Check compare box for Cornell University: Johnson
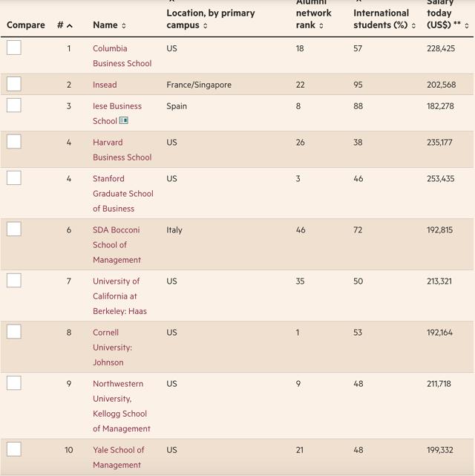This screenshot has height=476, width=475. pyautogui.click(x=14, y=332)
